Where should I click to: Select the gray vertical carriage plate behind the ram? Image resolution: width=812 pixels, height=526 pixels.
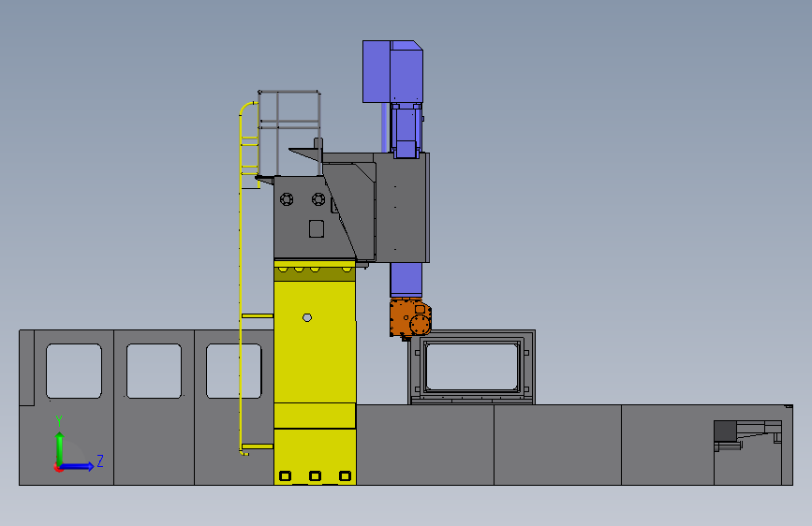pos(402,208)
